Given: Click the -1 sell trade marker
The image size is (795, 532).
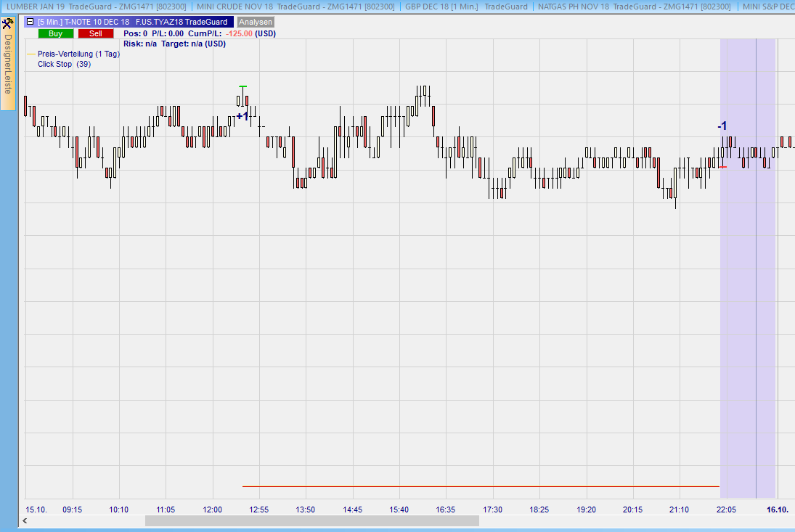Looking at the screenshot, I should pyautogui.click(x=722, y=126).
